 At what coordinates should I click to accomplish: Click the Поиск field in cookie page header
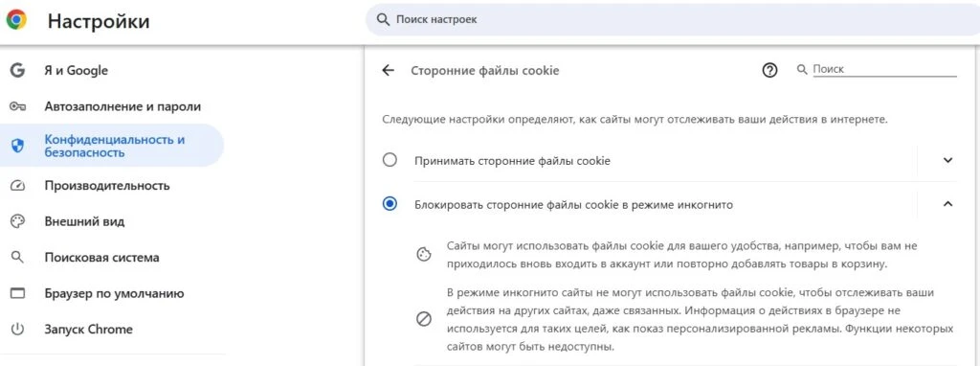click(883, 69)
